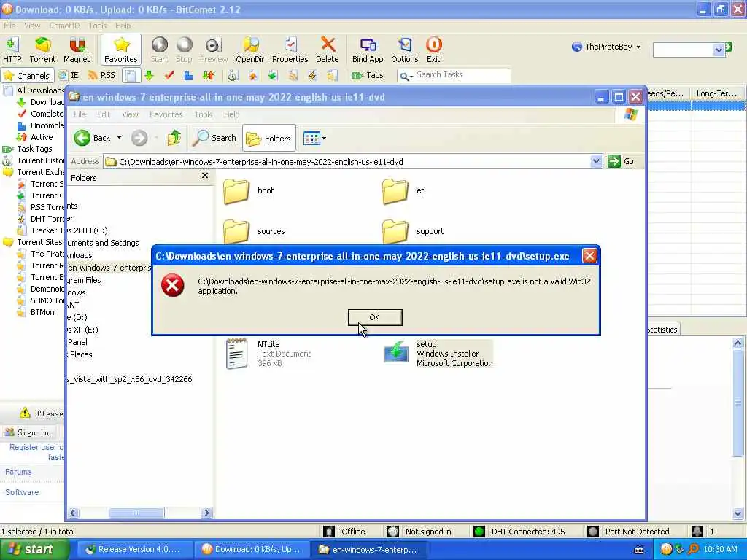Close the setup.exe error dialog
This screenshot has height=560, width=747.
pos(589,256)
